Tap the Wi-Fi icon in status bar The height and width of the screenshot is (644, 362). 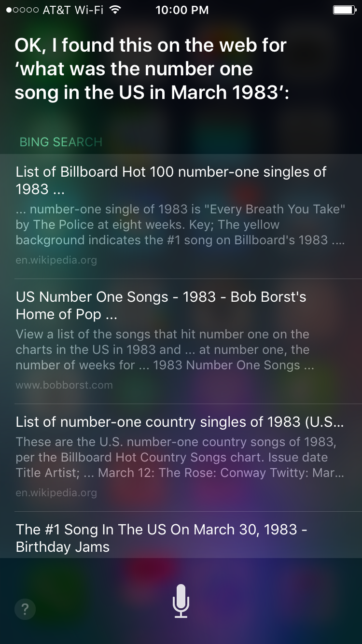tap(115, 10)
